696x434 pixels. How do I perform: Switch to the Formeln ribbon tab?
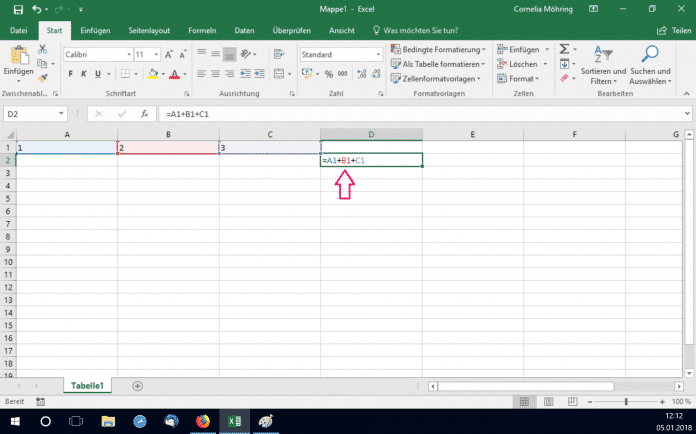205,31
